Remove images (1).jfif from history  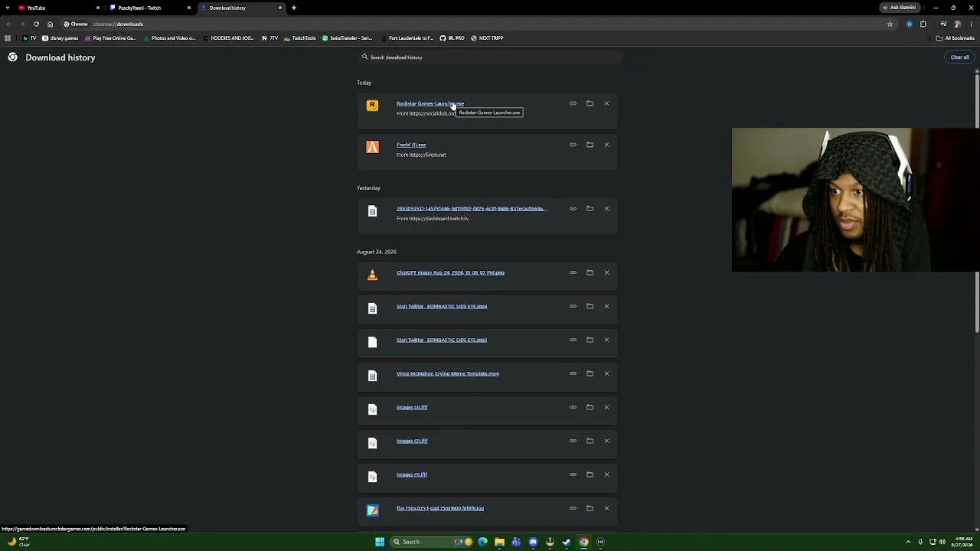[606, 474]
